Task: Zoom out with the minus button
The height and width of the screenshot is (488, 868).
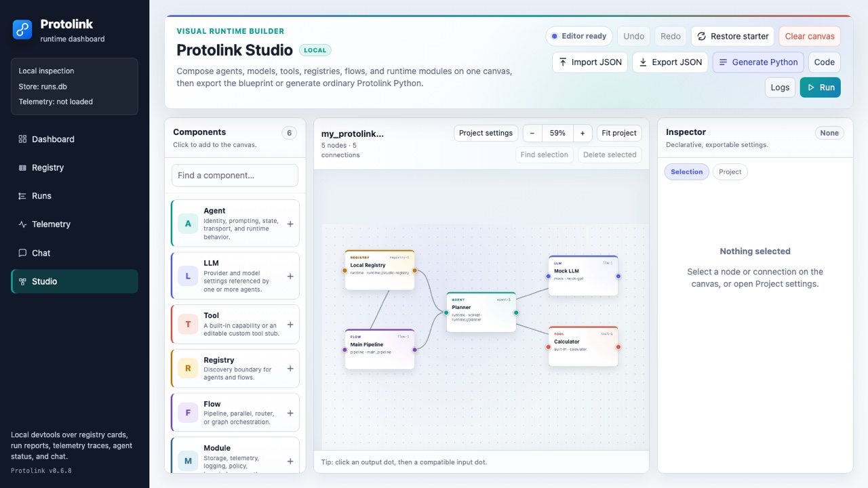Action: [x=532, y=133]
